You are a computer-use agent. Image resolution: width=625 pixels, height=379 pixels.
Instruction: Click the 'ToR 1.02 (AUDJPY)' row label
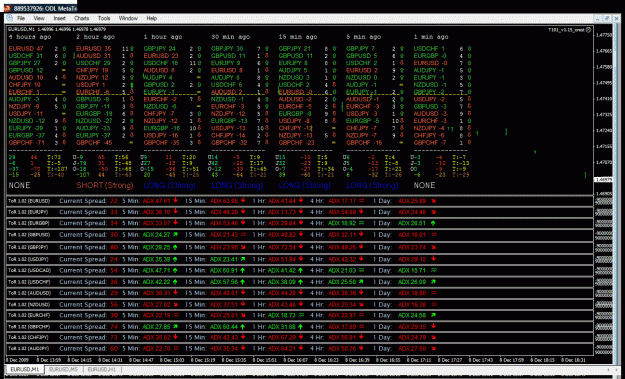click(28, 349)
